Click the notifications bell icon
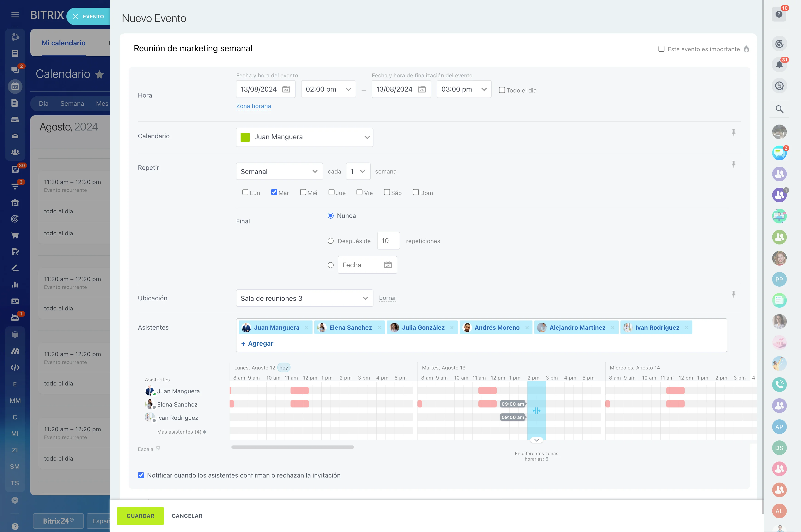 (x=779, y=65)
